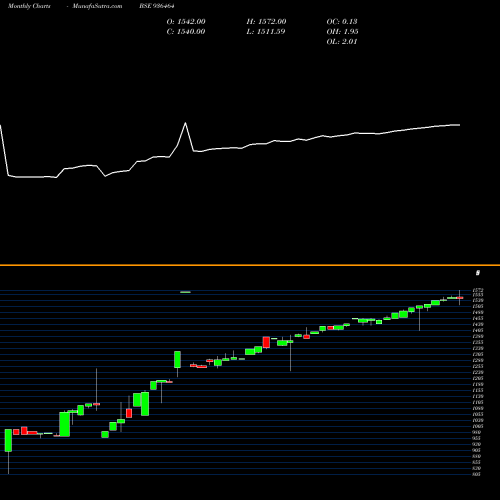Click the 'OC: 0.13' reading

[342, 22]
